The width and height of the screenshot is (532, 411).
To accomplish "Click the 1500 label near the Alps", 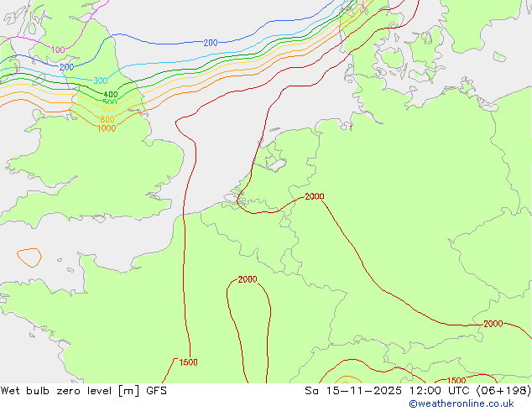I will [456, 381].
